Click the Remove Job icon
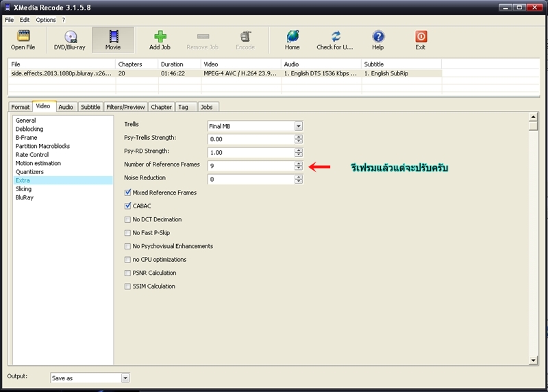The width and height of the screenshot is (548, 392). 203,36
